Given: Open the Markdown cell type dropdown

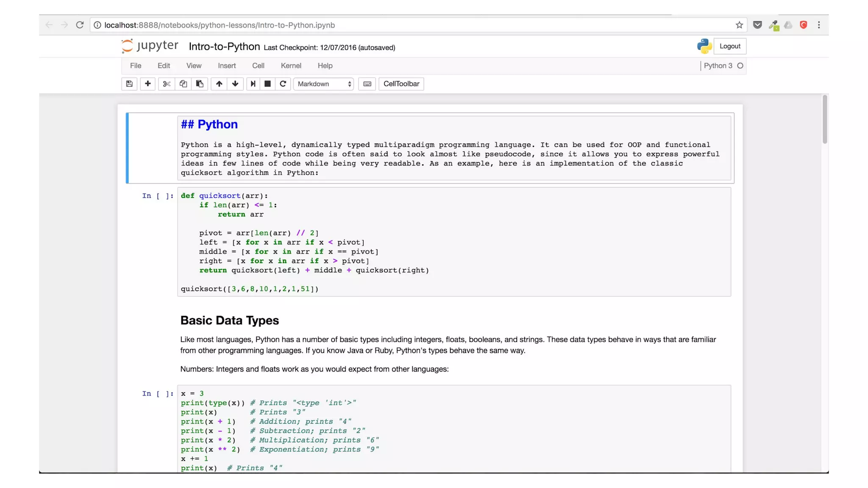Looking at the screenshot, I should tap(324, 84).
